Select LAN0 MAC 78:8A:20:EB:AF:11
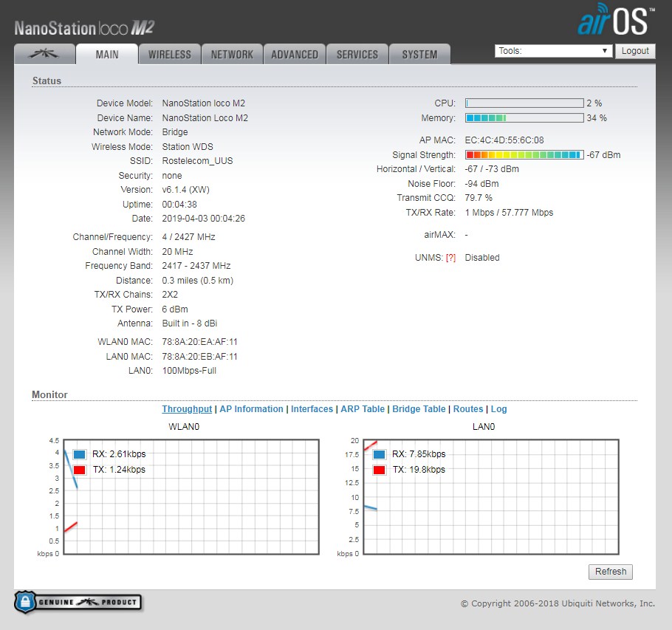672x630 pixels. [199, 357]
